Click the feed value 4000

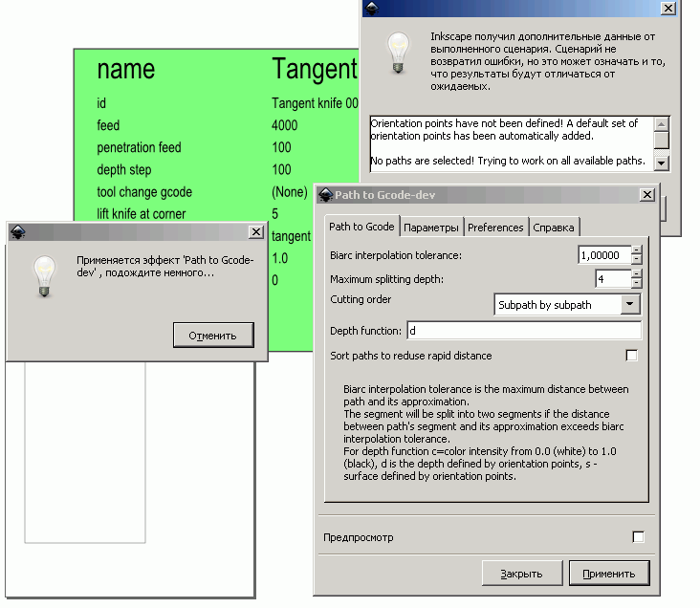(x=284, y=125)
